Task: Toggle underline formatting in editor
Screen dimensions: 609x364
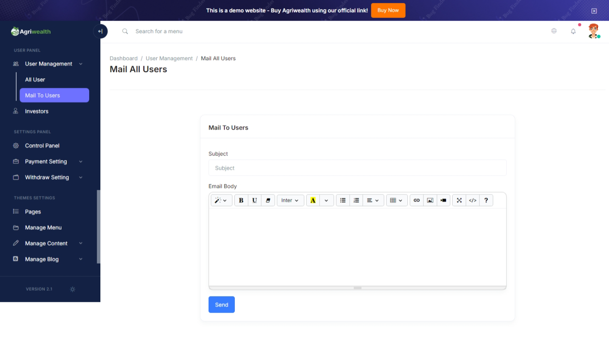Action: click(x=254, y=200)
